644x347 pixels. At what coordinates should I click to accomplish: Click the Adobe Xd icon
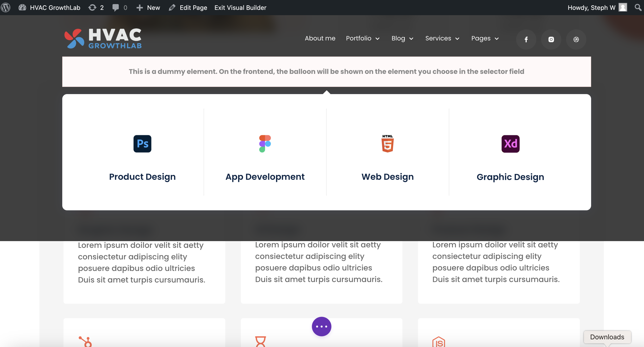[511, 144]
